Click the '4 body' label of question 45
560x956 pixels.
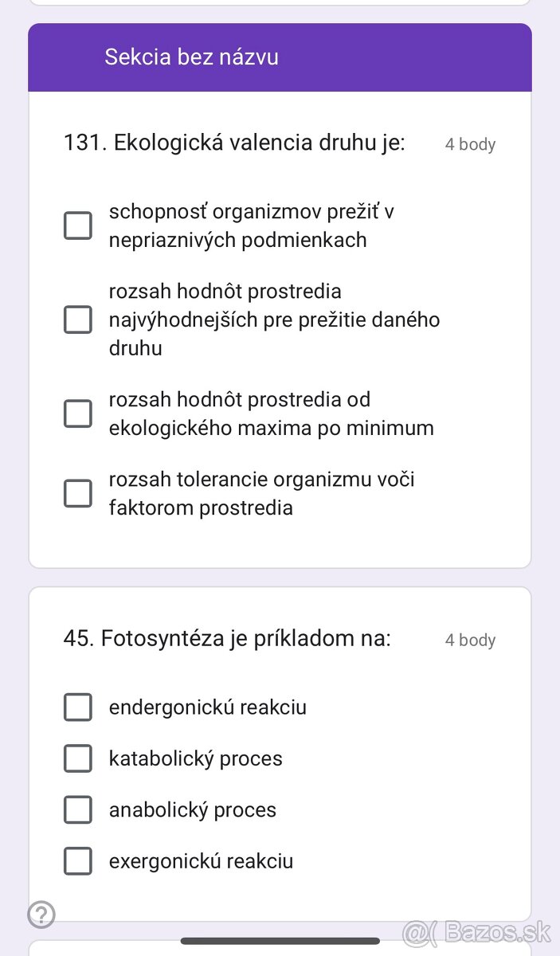click(470, 640)
